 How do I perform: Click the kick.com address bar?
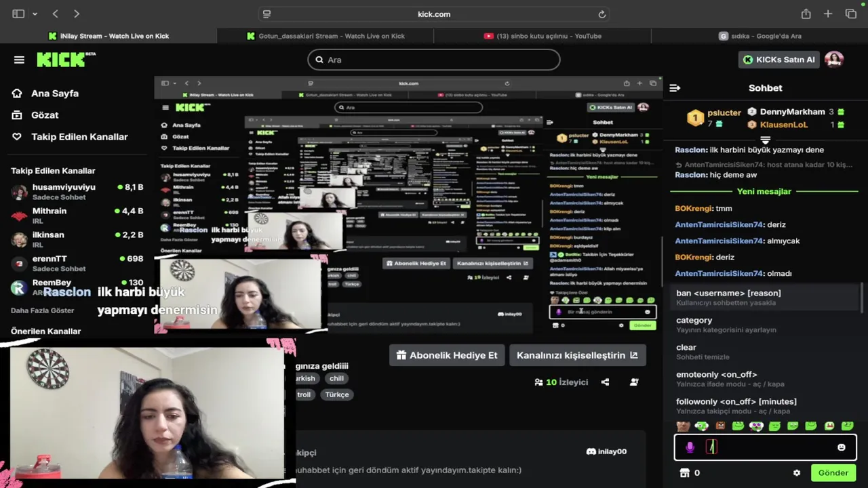tap(434, 14)
